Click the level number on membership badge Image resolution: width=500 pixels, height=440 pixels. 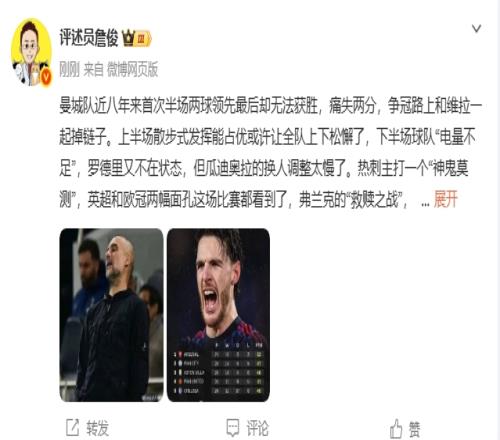tap(141, 39)
